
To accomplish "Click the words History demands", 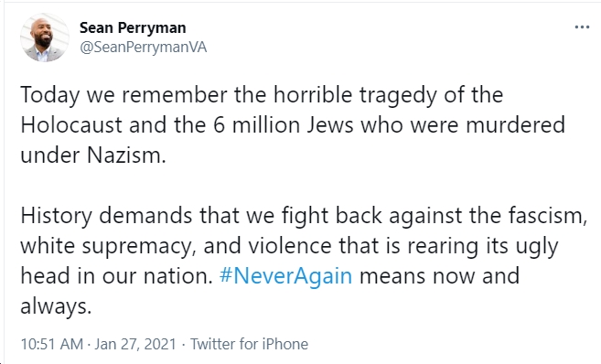I will (x=106, y=215).
